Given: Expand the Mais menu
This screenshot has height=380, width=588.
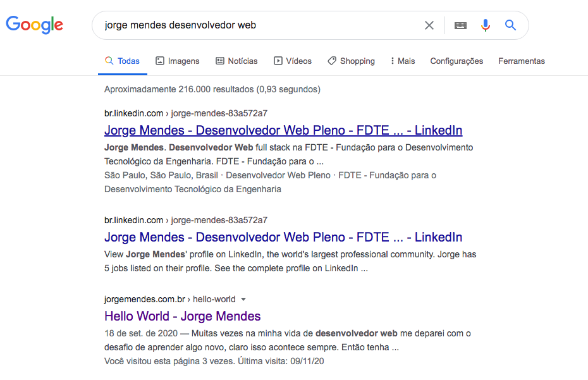Looking at the screenshot, I should 402,61.
